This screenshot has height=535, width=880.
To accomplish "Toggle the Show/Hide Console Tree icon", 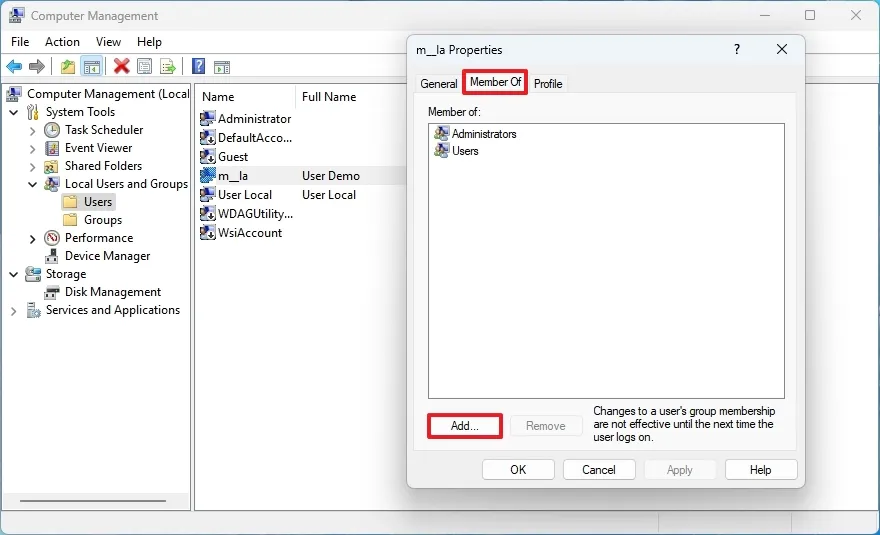I will pyautogui.click(x=92, y=67).
